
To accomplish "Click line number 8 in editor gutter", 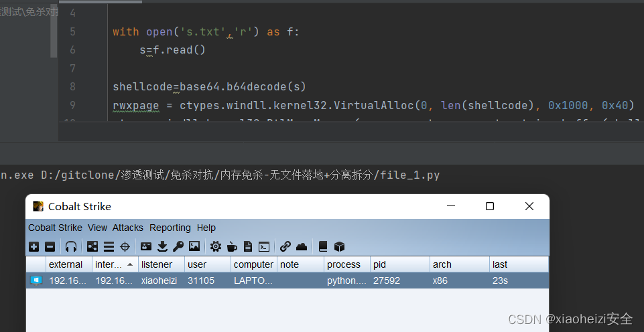I will coord(72,87).
